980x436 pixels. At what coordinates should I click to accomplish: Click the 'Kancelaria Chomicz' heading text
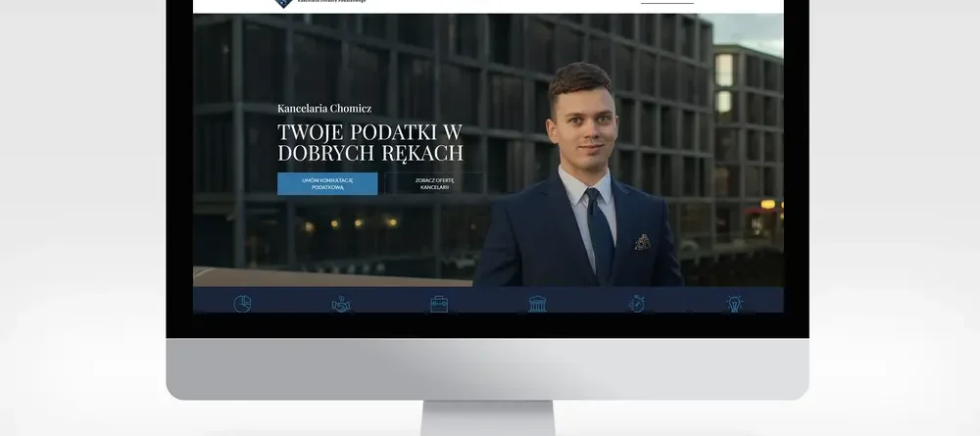click(324, 108)
